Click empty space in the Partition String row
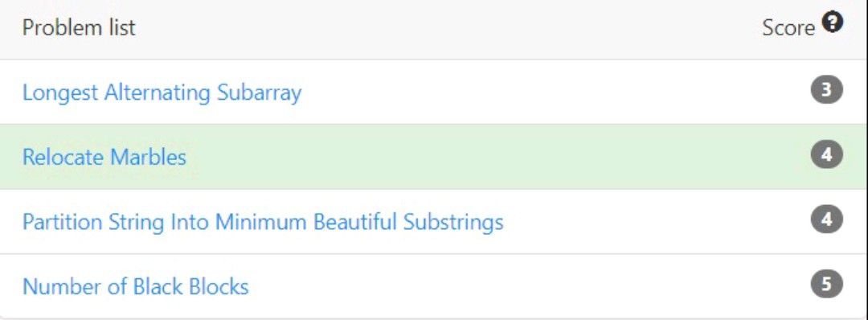 pos(653,221)
